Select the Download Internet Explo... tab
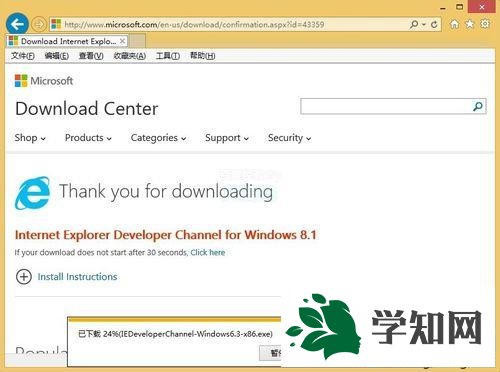 click(x=67, y=41)
